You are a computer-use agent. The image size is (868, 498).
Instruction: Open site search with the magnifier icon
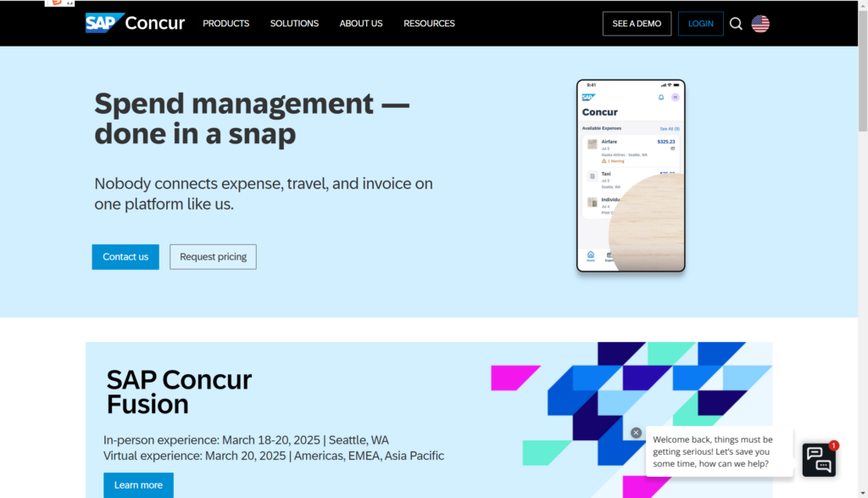(x=736, y=24)
